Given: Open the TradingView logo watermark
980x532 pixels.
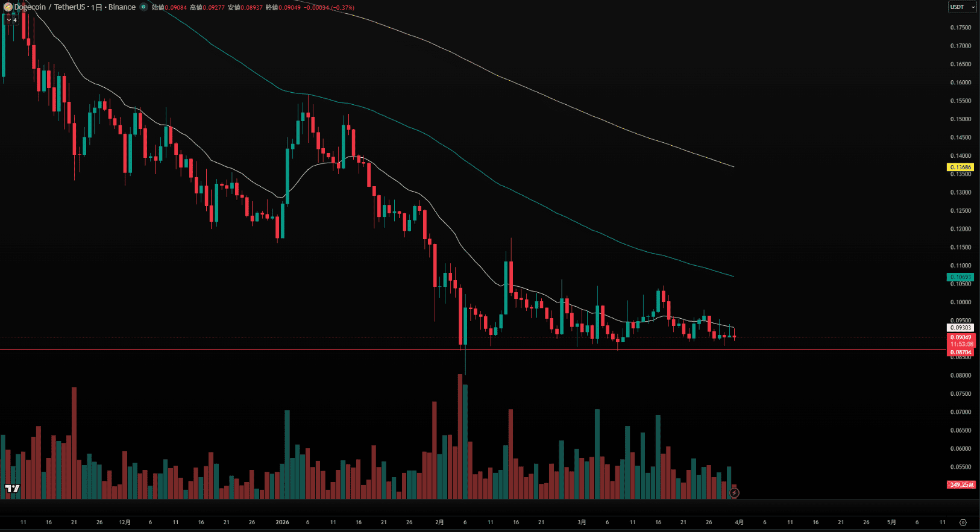Looking at the screenshot, I should point(12,489).
